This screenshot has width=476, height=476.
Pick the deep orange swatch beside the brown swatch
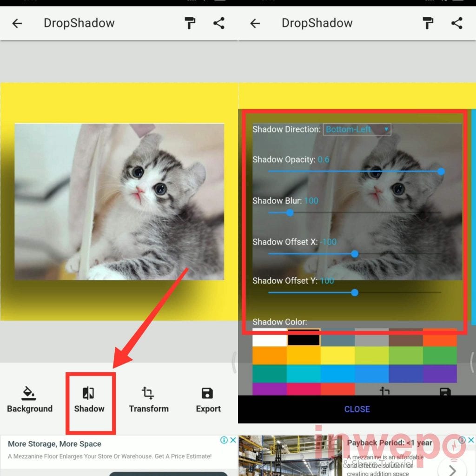click(x=440, y=337)
